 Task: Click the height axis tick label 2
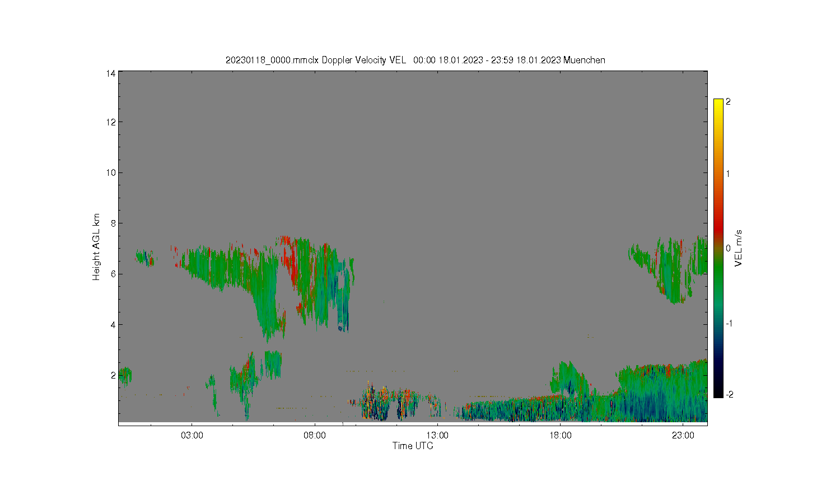[113, 375]
